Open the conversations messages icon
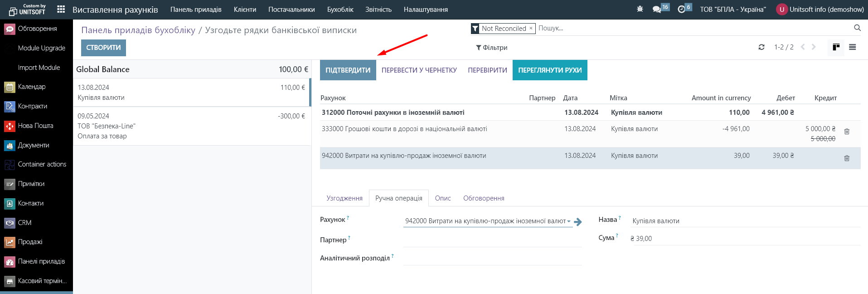The image size is (868, 294). click(x=656, y=9)
